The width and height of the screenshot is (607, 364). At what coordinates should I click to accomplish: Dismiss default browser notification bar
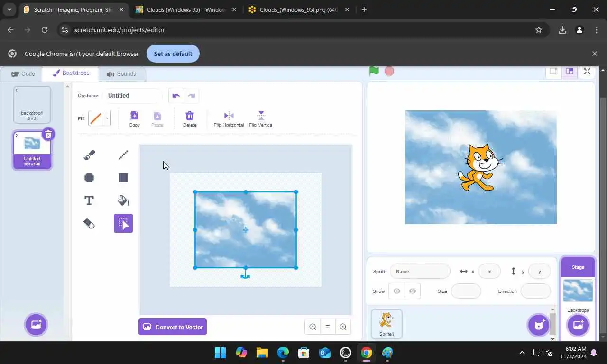pyautogui.click(x=595, y=54)
